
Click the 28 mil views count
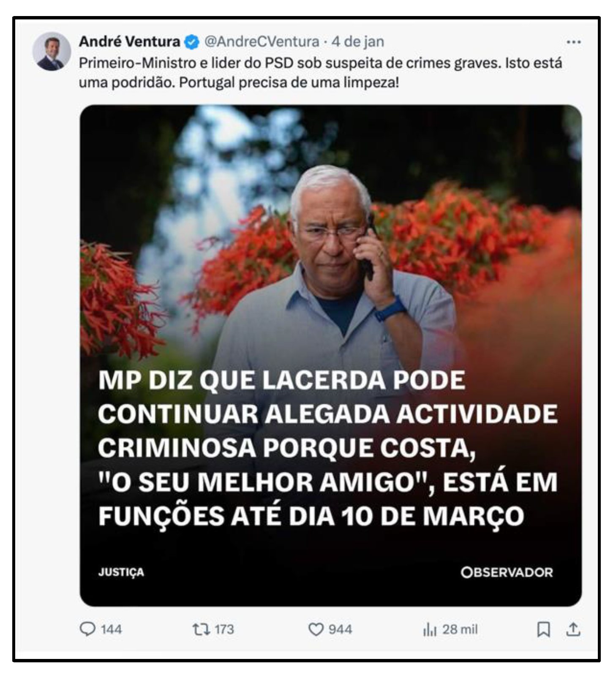460,629
